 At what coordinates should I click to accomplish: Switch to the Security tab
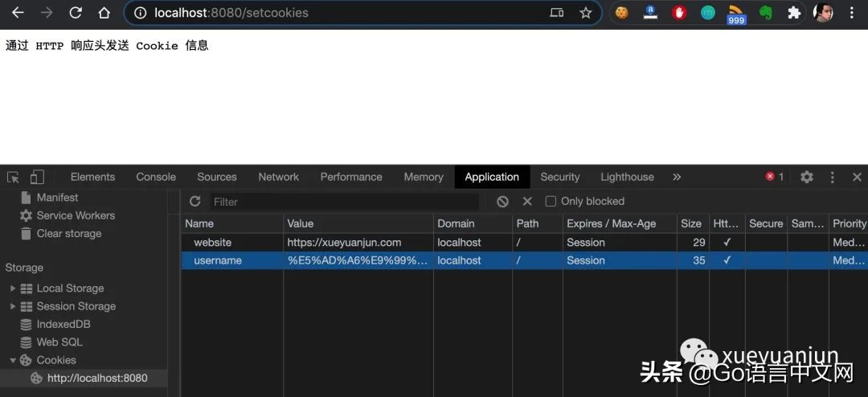click(559, 177)
